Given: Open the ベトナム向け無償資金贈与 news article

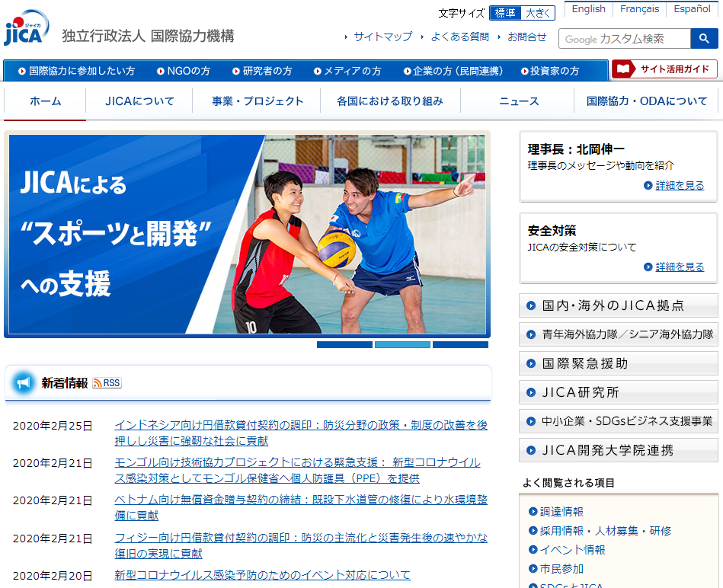Looking at the screenshot, I should click(x=301, y=507).
